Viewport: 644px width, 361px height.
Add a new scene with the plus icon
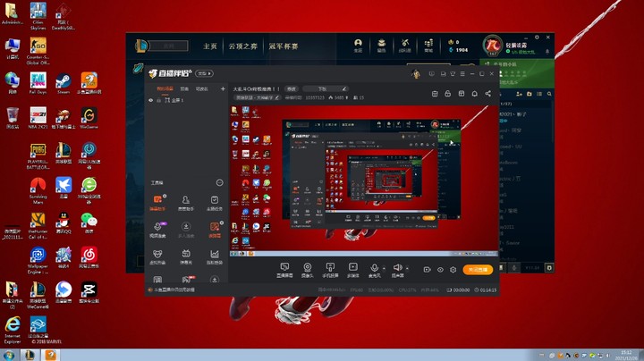coord(223,88)
